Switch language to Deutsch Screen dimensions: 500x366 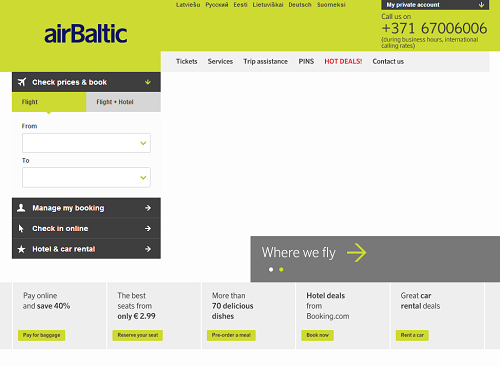300,5
